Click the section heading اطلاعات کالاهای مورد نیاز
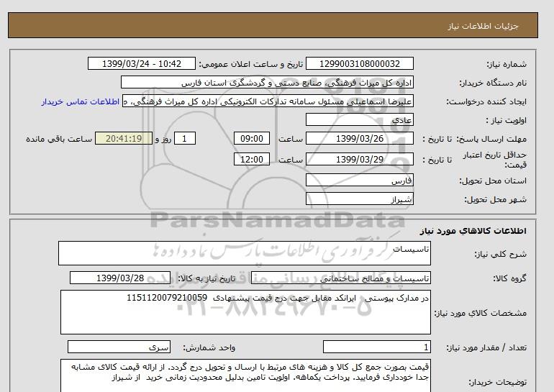This screenshot has height=392, width=554. coord(473,231)
